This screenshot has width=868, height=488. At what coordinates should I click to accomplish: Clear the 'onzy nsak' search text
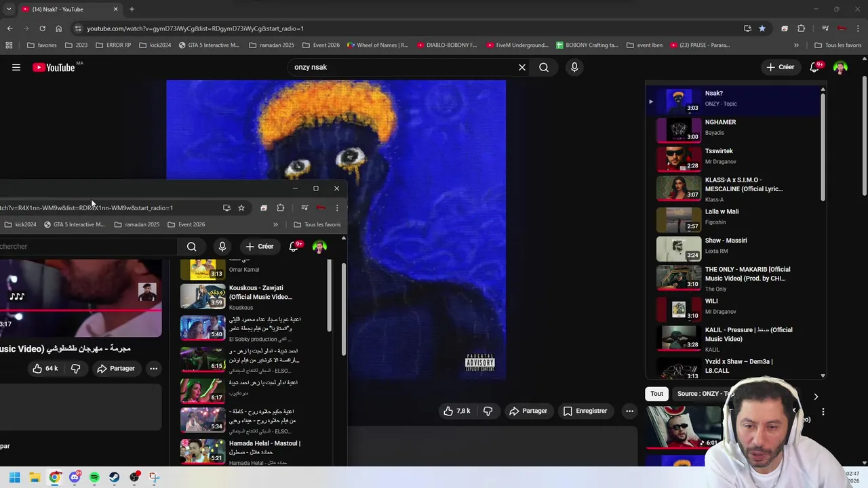[x=522, y=67]
